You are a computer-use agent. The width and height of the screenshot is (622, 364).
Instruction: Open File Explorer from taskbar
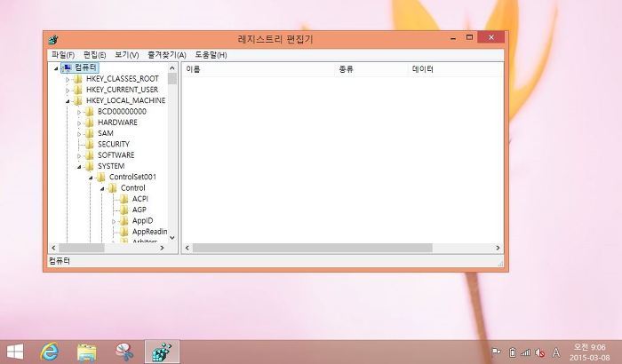pyautogui.click(x=86, y=352)
